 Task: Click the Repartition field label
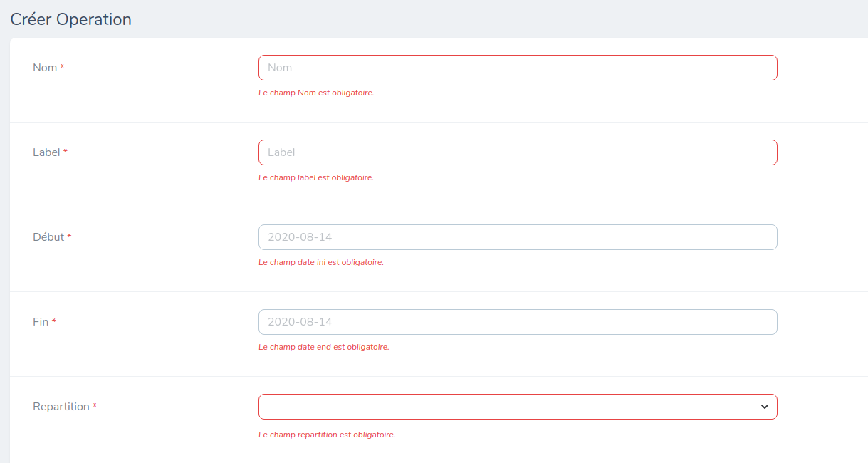(59, 406)
